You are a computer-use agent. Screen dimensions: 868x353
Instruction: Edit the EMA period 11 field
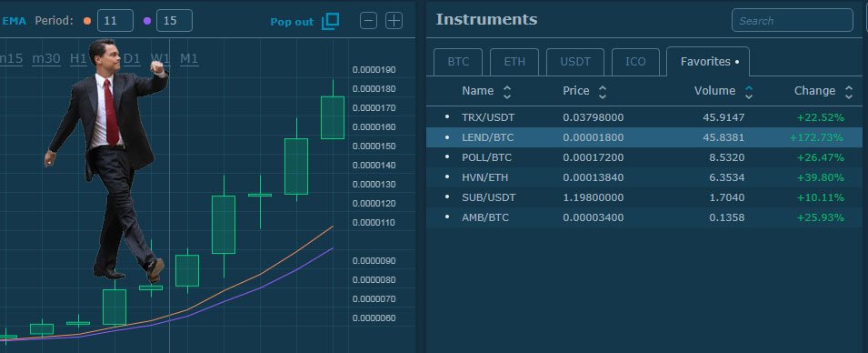point(115,21)
